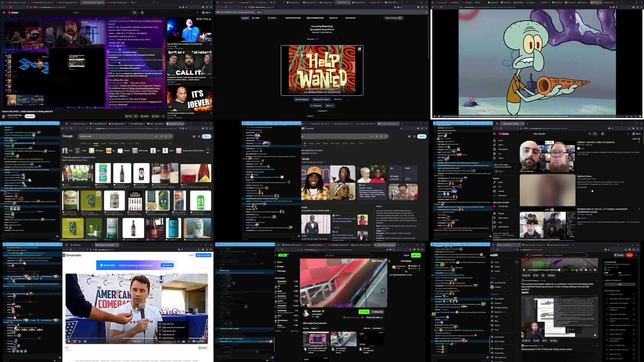The image size is (644, 362).
Task: Click the green Kick logo
Action: click(x=283, y=255)
